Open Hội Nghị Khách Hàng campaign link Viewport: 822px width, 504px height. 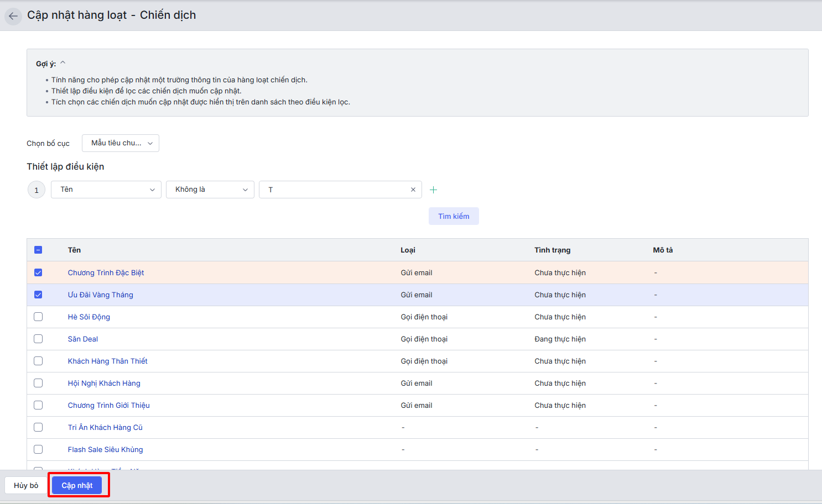(104, 383)
